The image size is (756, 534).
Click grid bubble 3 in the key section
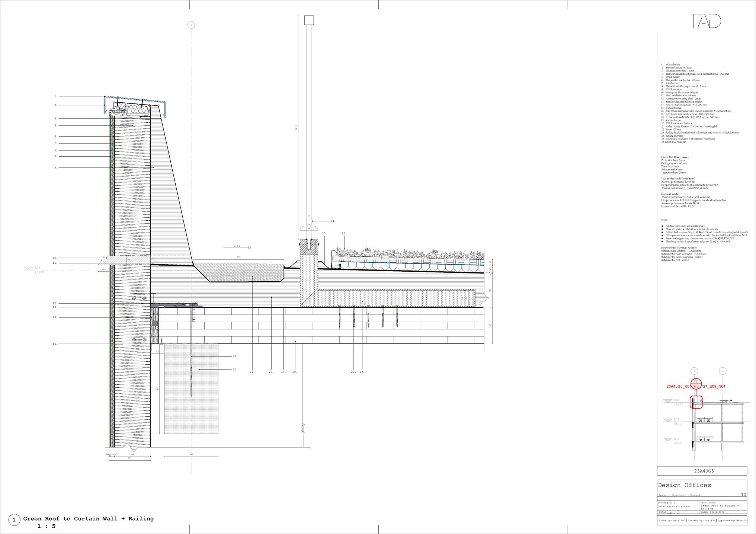tap(723, 371)
